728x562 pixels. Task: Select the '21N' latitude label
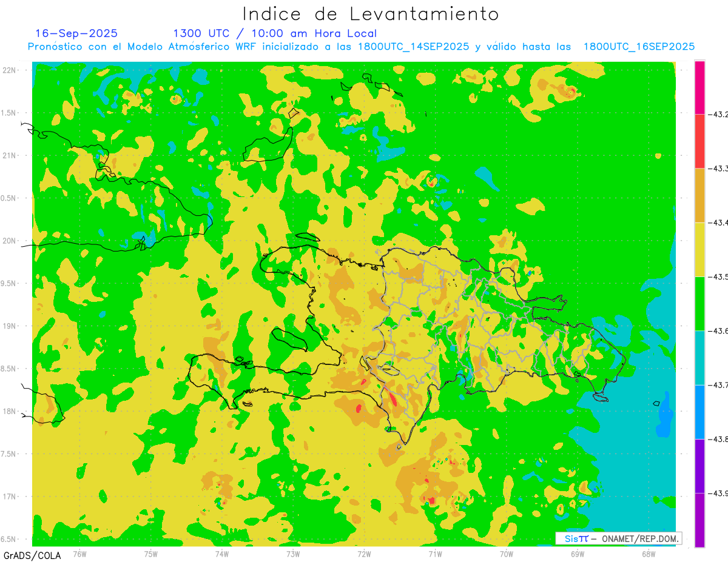click(x=10, y=155)
